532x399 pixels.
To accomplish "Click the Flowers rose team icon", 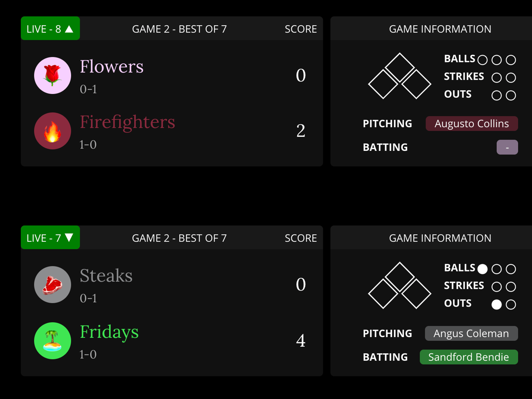I will coord(52,76).
